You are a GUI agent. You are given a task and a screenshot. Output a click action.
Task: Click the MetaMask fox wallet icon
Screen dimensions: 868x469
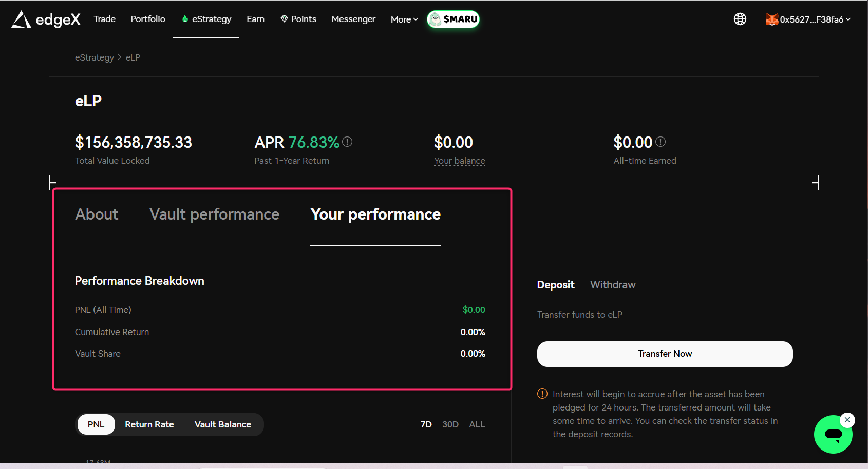[x=771, y=19]
